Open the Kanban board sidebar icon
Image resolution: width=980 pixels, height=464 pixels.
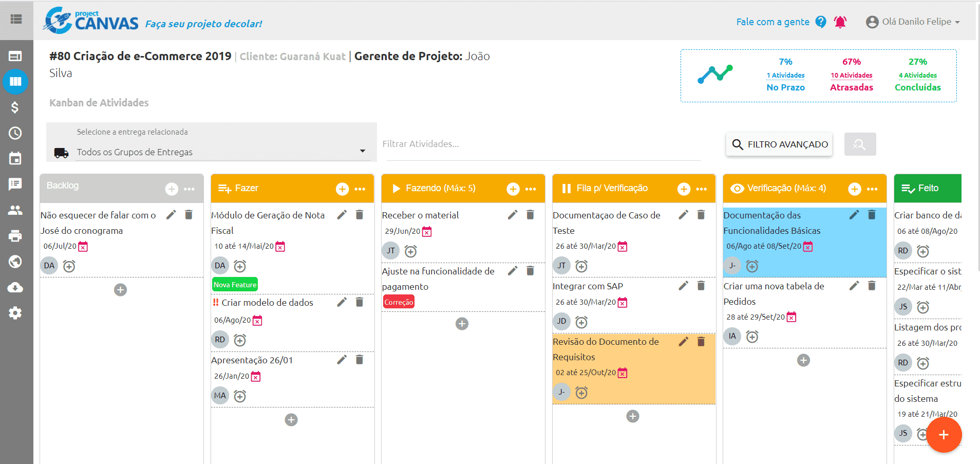pyautogui.click(x=15, y=81)
